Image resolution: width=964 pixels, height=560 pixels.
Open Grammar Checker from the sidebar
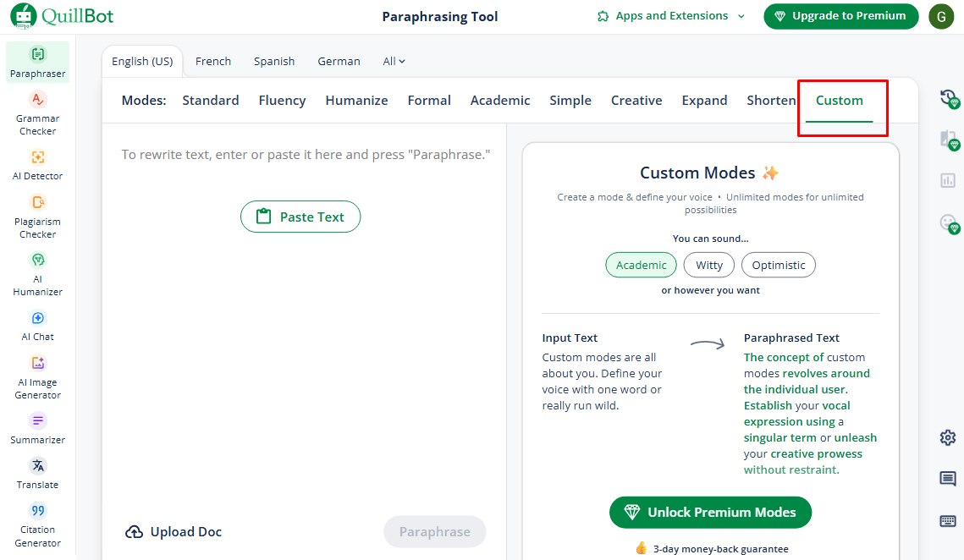click(x=37, y=113)
